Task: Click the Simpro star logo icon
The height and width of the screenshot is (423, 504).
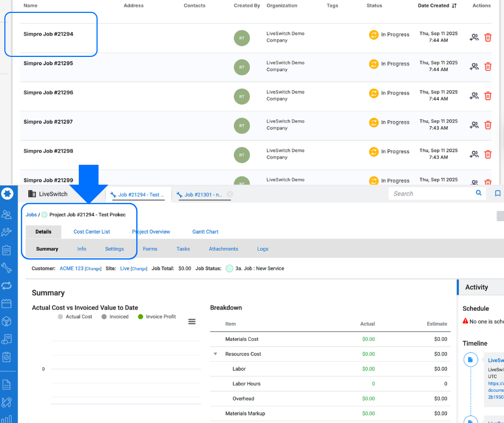Action: 8,194
